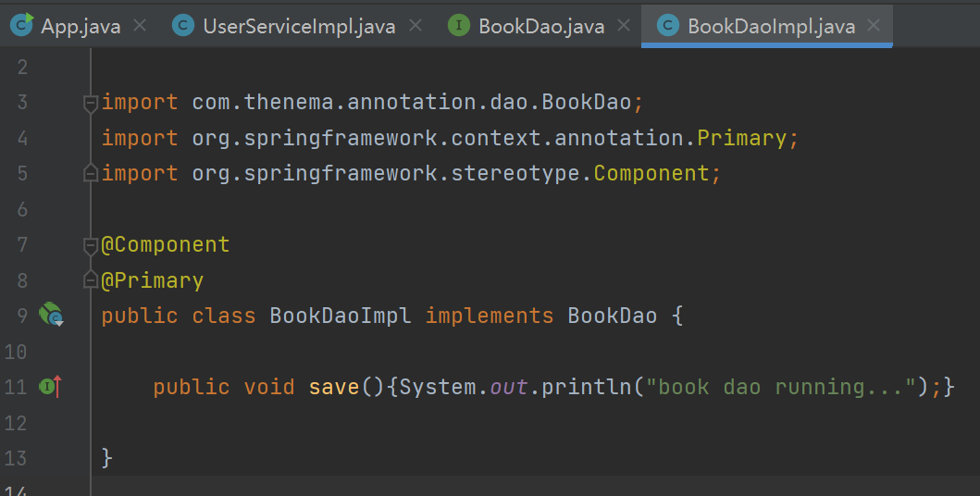Click line number 4 in the gutter

pyautogui.click(x=22, y=138)
